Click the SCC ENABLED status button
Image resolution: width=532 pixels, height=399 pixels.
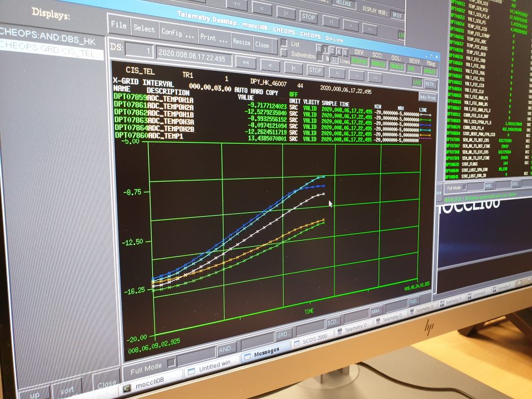coord(378,64)
